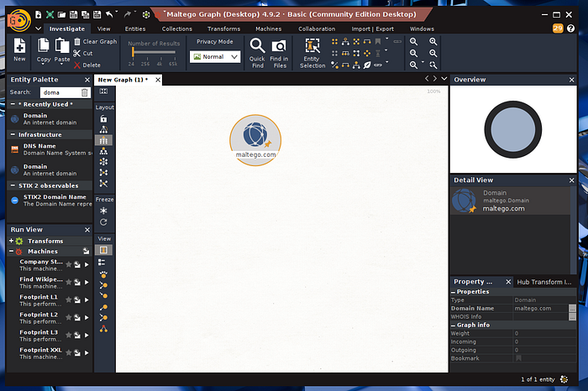Click the Clear Graph trash icon

tap(77, 42)
